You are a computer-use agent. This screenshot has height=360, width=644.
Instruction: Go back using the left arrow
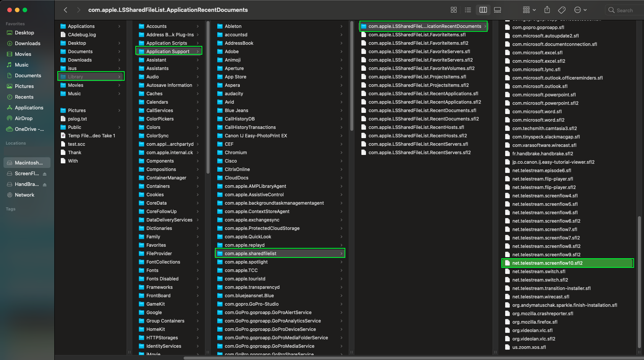pos(65,10)
